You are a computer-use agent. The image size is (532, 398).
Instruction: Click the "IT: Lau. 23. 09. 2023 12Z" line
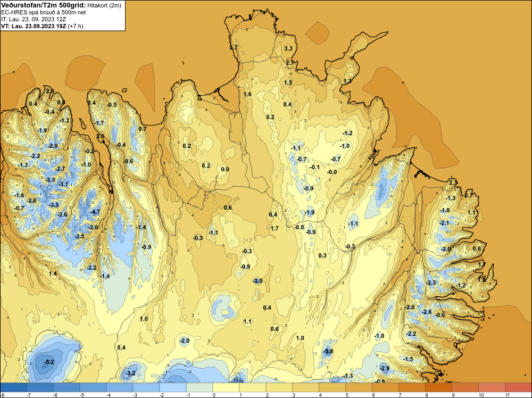point(34,19)
